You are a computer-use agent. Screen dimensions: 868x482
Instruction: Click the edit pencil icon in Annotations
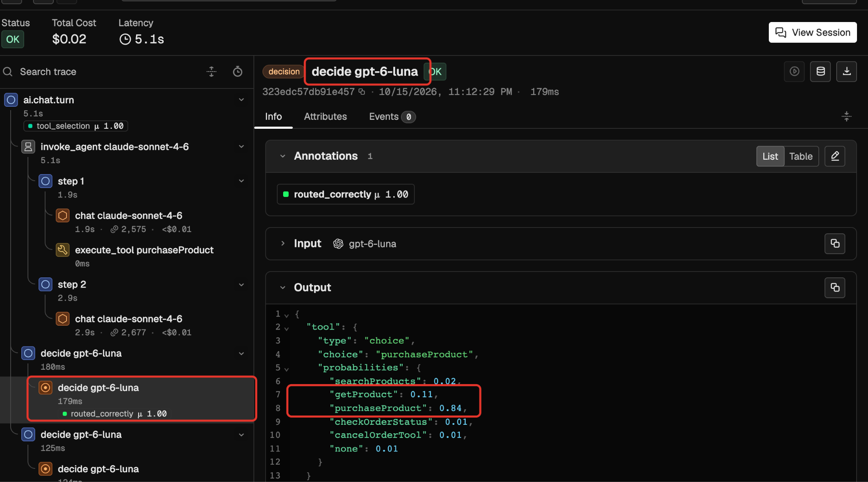click(835, 156)
